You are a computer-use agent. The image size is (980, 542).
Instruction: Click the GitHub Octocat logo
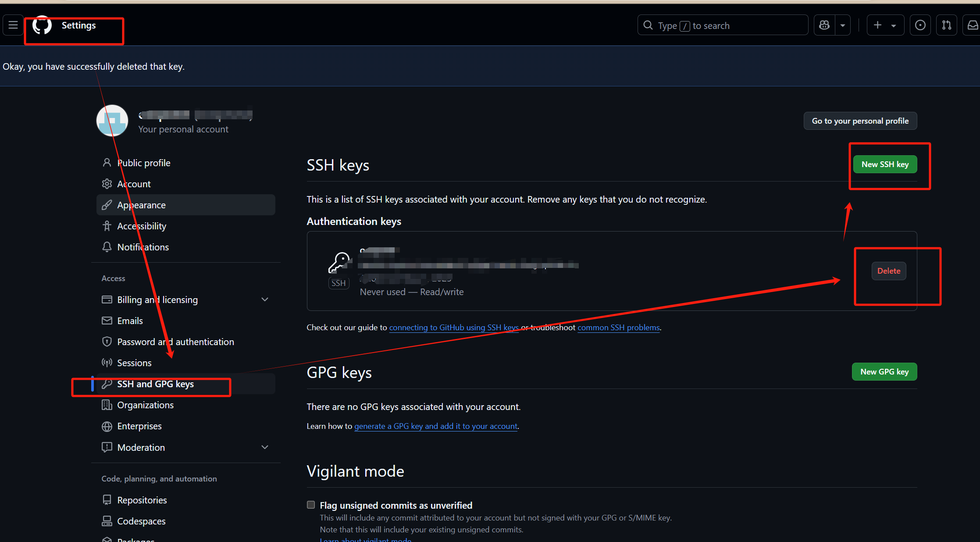(x=42, y=25)
